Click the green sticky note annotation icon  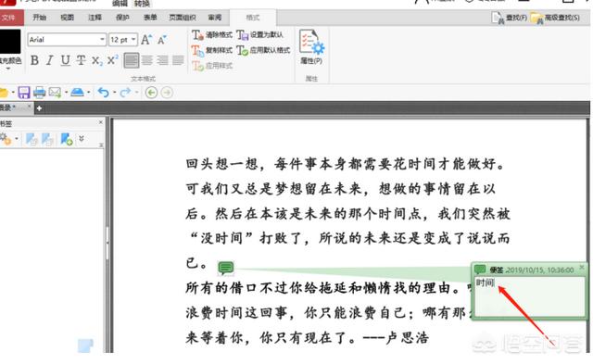pyautogui.click(x=226, y=268)
